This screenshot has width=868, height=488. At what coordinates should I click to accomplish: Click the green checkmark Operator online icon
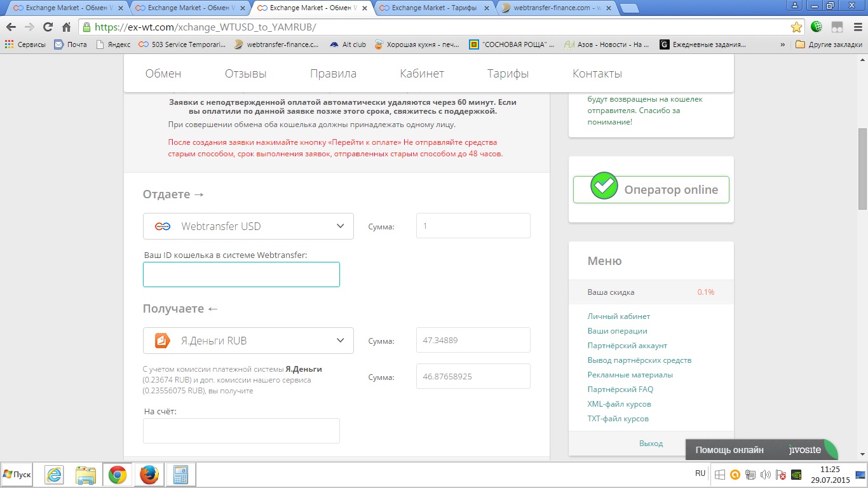click(x=604, y=186)
